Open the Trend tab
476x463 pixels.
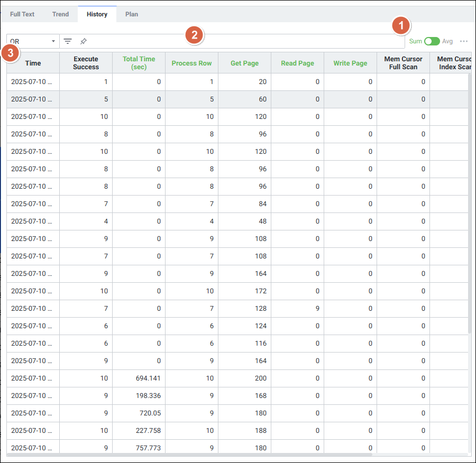(x=60, y=14)
